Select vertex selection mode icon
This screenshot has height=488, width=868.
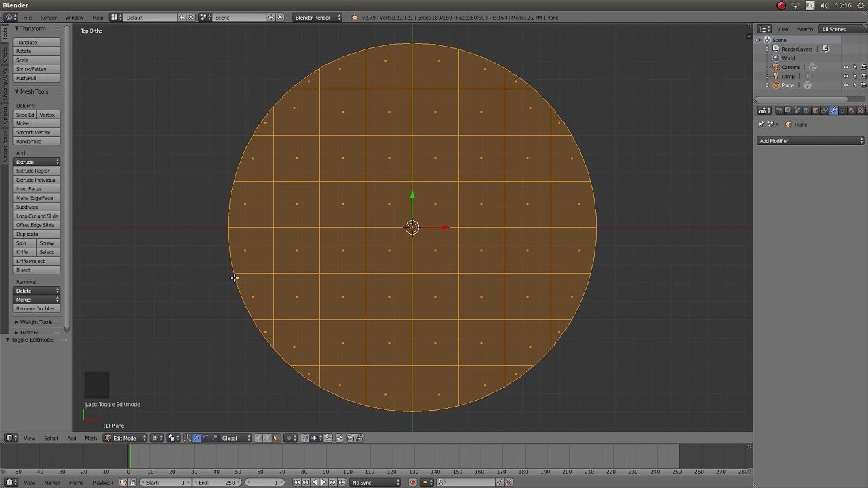[x=258, y=438]
